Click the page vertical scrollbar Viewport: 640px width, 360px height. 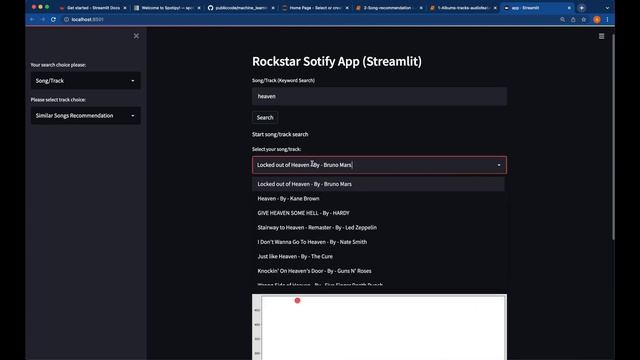click(613, 137)
